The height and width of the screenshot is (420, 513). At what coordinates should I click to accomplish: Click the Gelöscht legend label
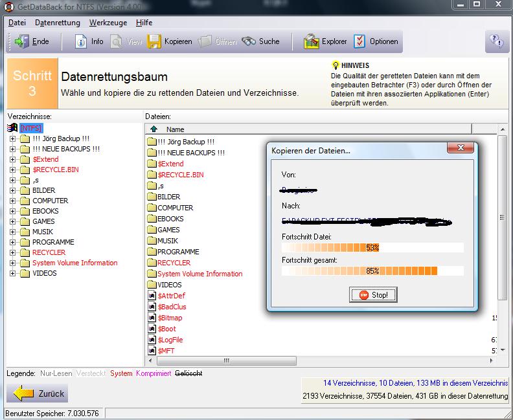tap(188, 373)
